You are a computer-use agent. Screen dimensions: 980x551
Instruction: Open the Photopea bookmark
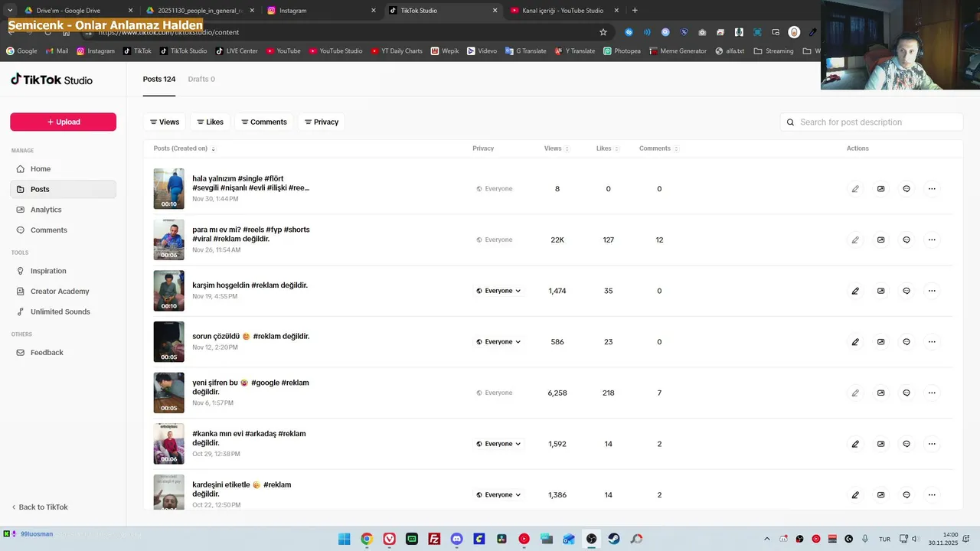[622, 51]
